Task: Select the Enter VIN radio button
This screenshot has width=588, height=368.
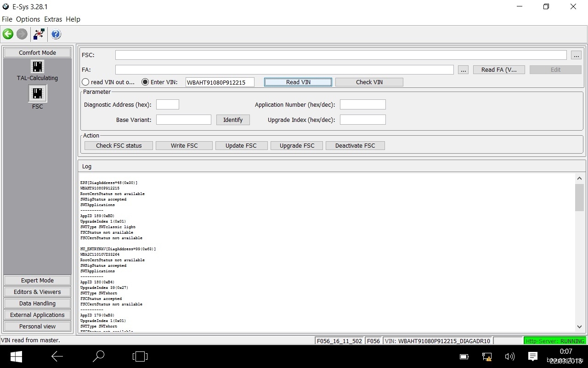Action: (x=145, y=82)
